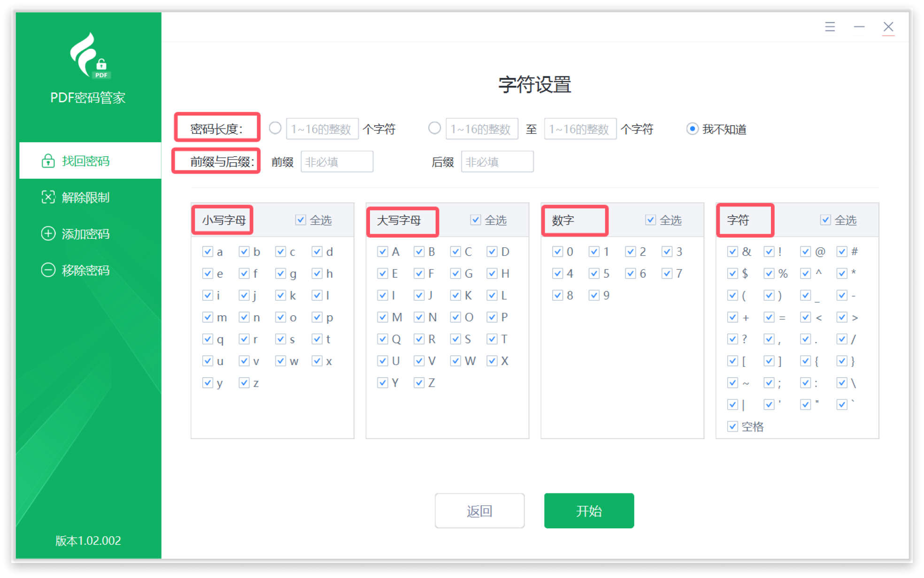Image resolution: width=924 pixels, height=578 pixels.
Task: Click the 后缀 input field
Action: (497, 161)
